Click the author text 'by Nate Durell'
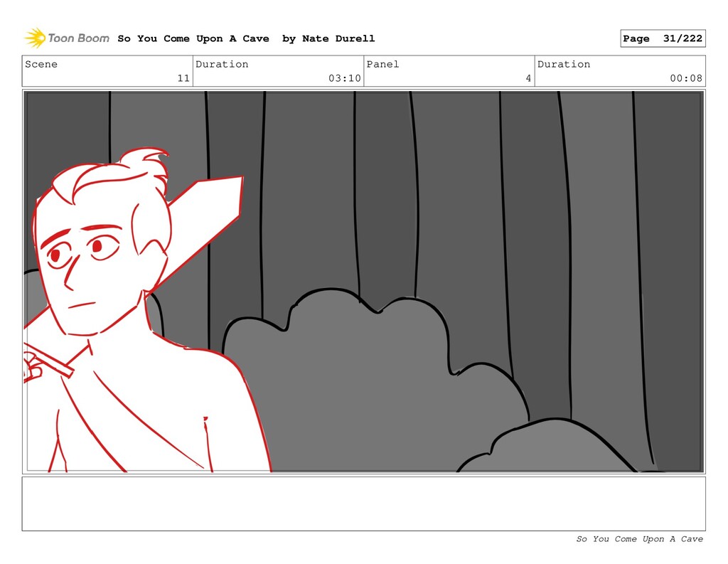Screen dimensions: 728x564 pos(328,38)
